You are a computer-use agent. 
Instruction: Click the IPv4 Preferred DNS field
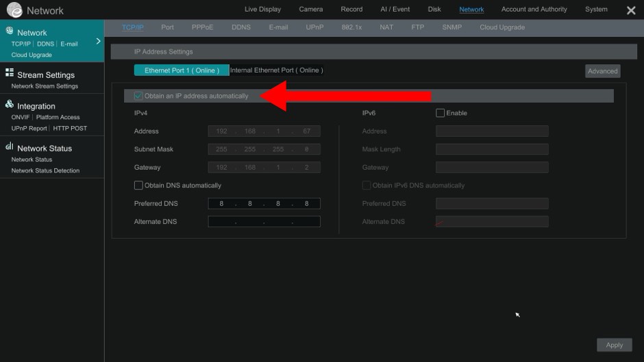[x=264, y=203]
